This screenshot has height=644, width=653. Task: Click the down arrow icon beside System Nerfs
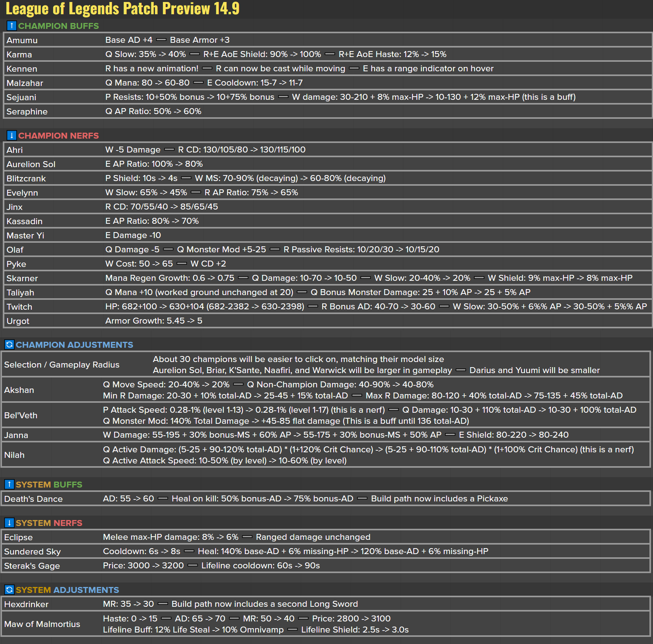tap(9, 523)
